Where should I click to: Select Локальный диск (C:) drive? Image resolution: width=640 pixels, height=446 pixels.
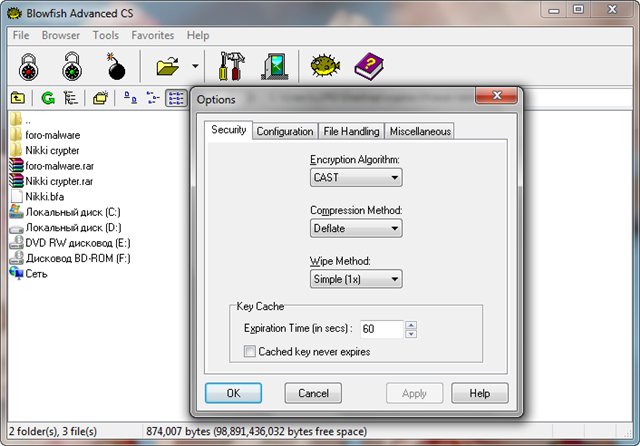(65, 212)
